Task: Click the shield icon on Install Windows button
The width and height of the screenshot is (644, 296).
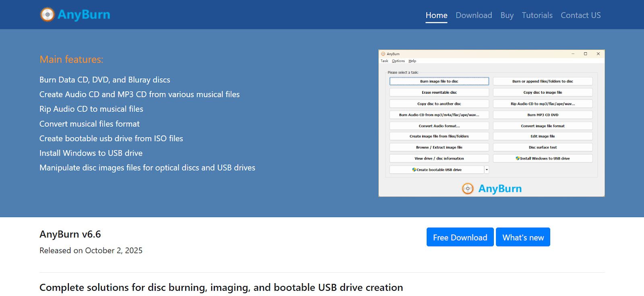Action: coord(518,158)
